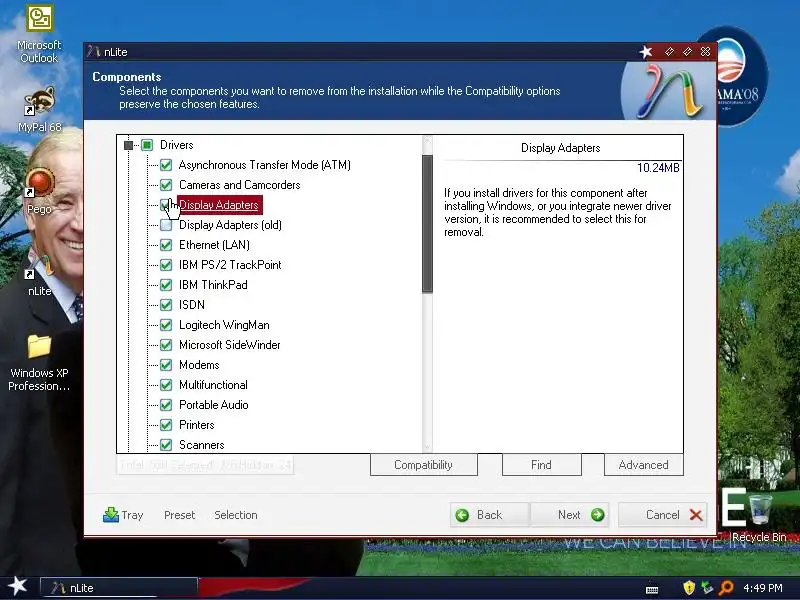This screenshot has height=600, width=800.
Task: Click the green arrow on Next button
Action: [x=597, y=515]
